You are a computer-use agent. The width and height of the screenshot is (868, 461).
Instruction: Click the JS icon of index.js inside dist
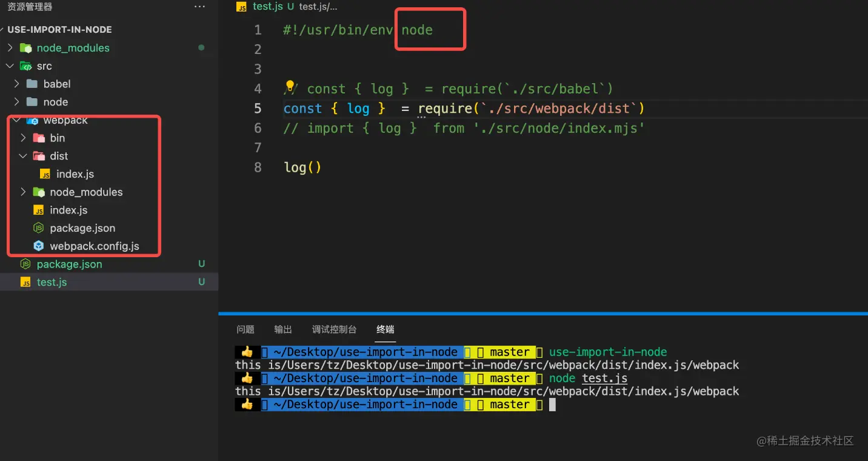point(45,173)
